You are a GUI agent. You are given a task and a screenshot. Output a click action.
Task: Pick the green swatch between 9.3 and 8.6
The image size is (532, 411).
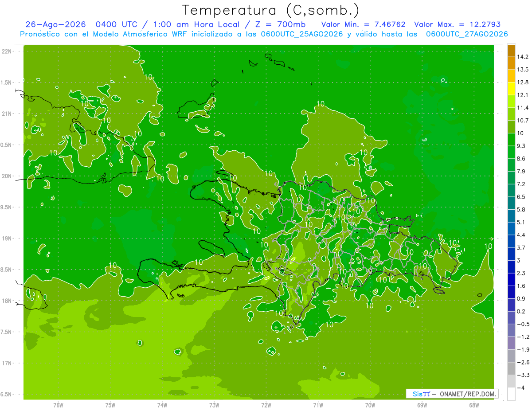[511, 152]
